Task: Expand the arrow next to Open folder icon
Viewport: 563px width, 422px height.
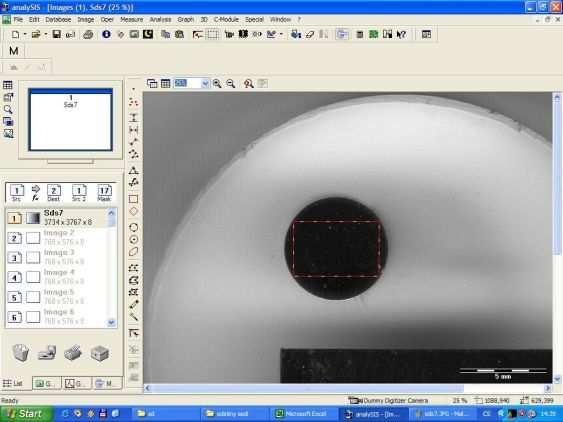Action: [x=46, y=34]
